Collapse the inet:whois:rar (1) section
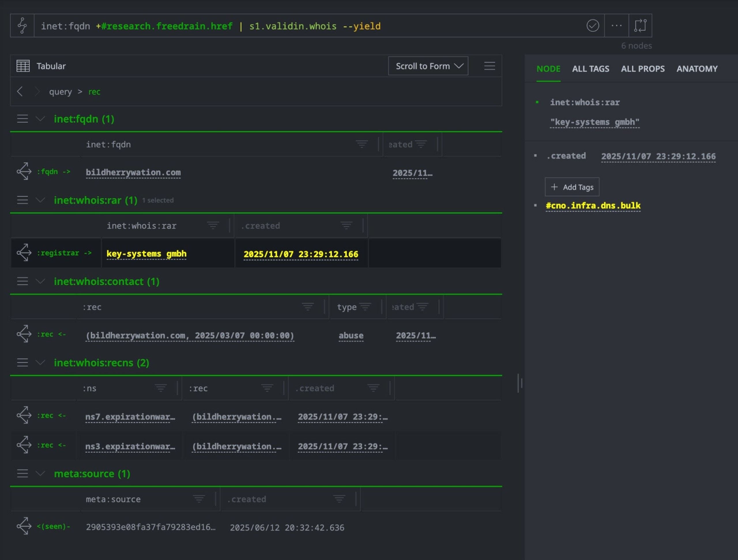The width and height of the screenshot is (738, 560). pos(40,200)
